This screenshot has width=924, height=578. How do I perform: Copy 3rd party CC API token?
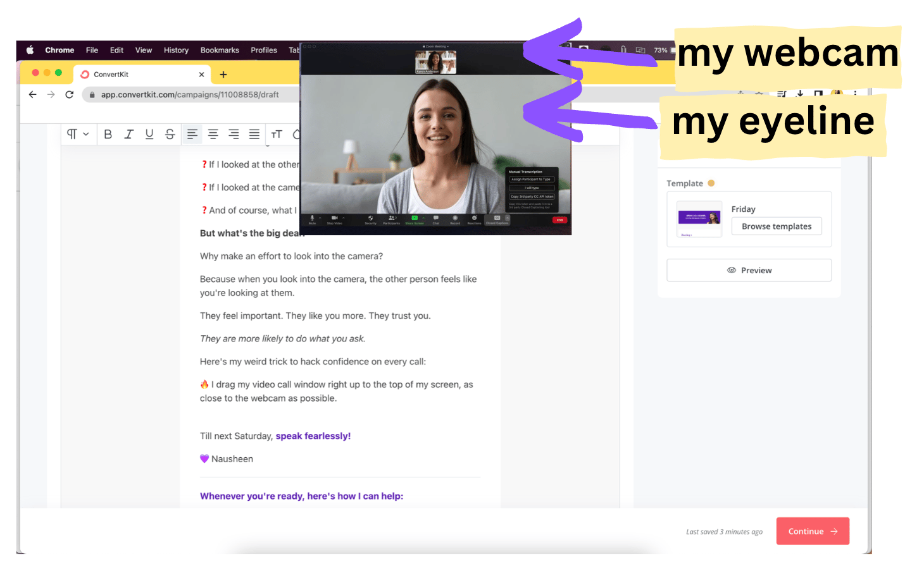[532, 197]
